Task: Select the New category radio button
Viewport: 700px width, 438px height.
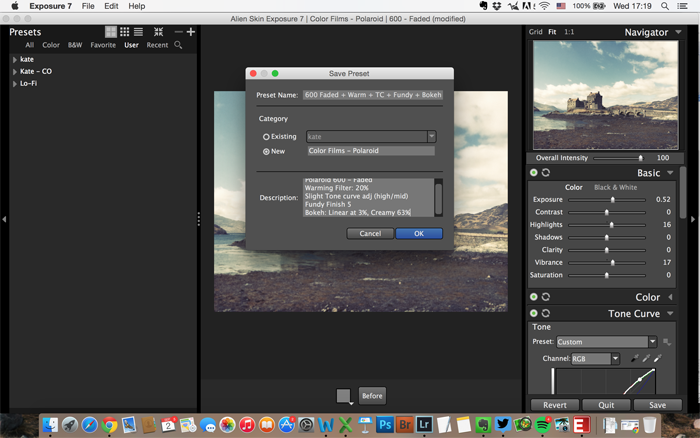Action: point(266,151)
